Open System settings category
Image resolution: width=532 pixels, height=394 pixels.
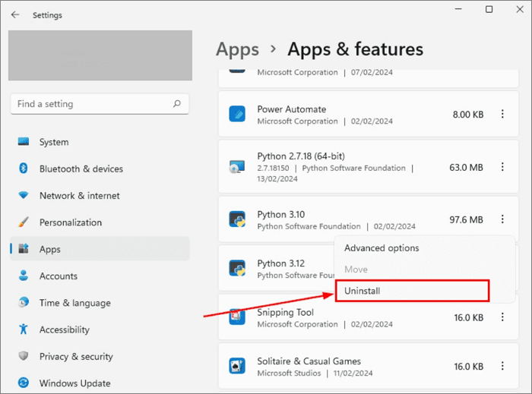53,142
